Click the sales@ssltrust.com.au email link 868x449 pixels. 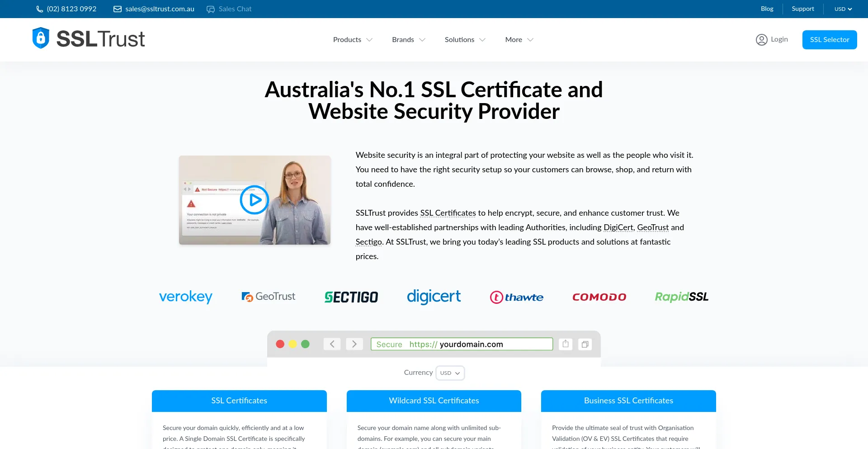(x=160, y=9)
